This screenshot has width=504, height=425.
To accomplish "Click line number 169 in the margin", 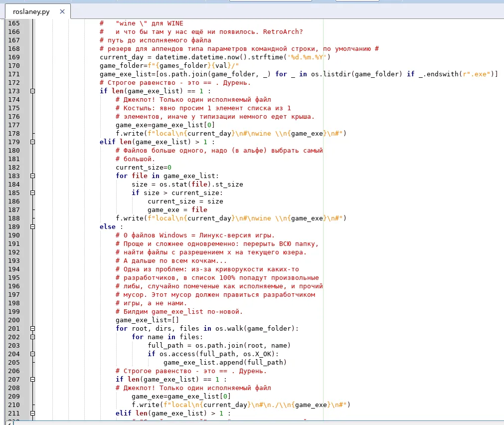I will point(14,57).
